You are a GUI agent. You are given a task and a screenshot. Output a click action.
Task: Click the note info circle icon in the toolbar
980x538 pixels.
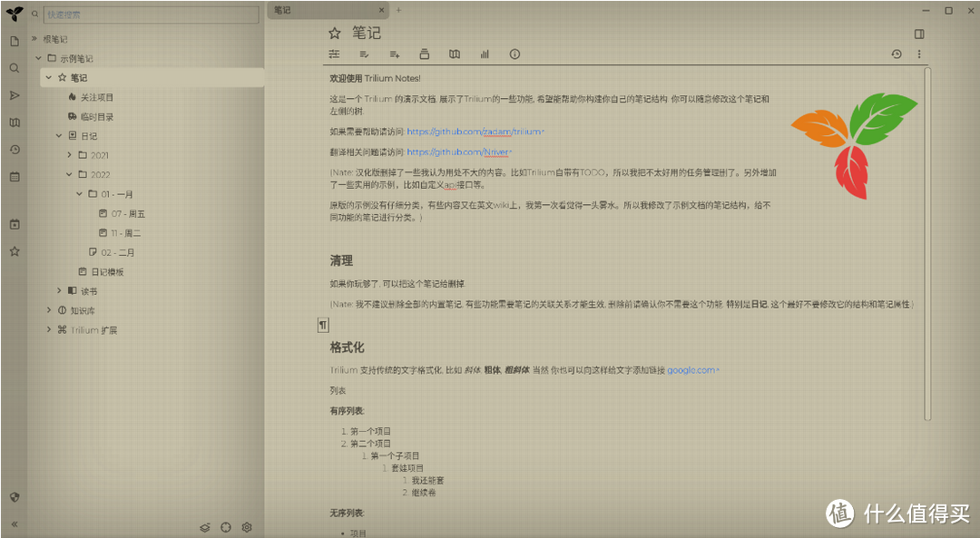[514, 54]
